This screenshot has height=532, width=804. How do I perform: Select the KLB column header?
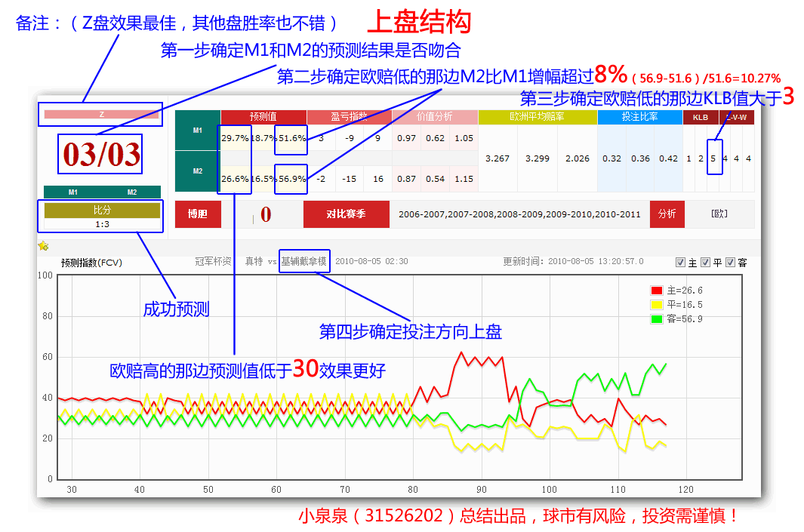click(701, 118)
